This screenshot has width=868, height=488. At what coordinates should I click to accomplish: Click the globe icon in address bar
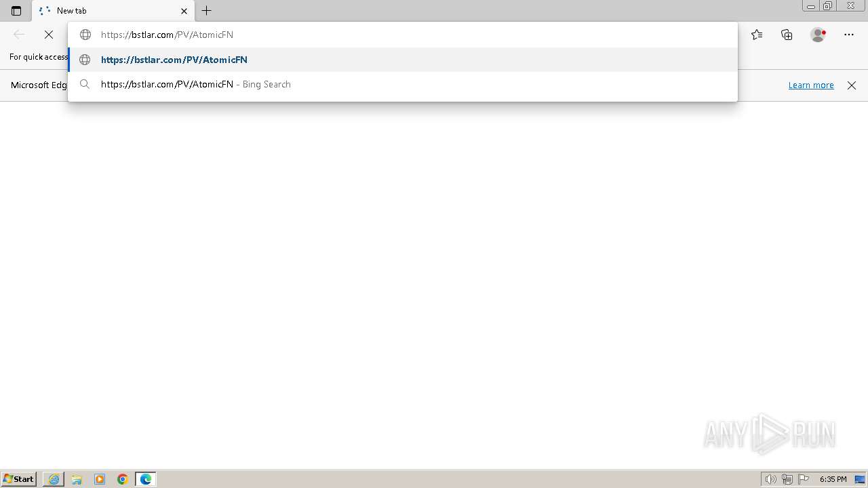pos(85,35)
